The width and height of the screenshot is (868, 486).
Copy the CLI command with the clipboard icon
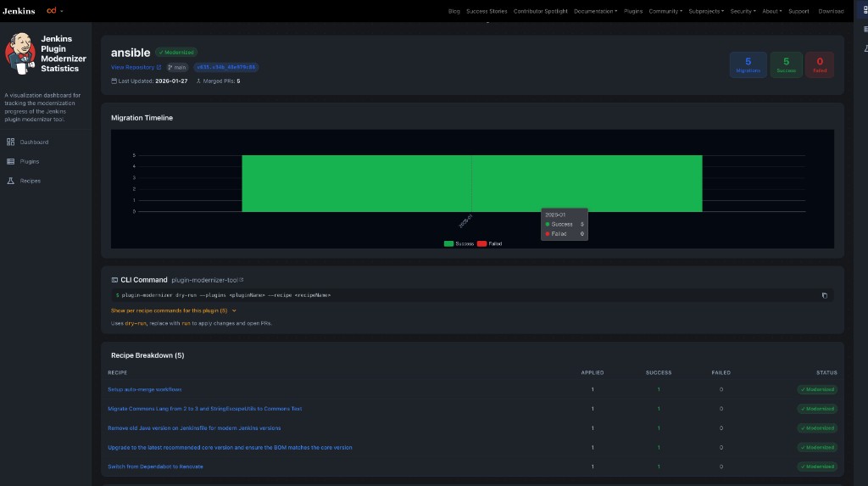(x=824, y=295)
